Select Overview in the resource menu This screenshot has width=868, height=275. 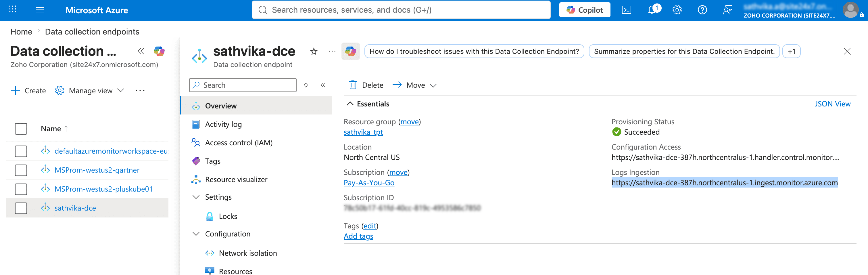click(x=256, y=106)
